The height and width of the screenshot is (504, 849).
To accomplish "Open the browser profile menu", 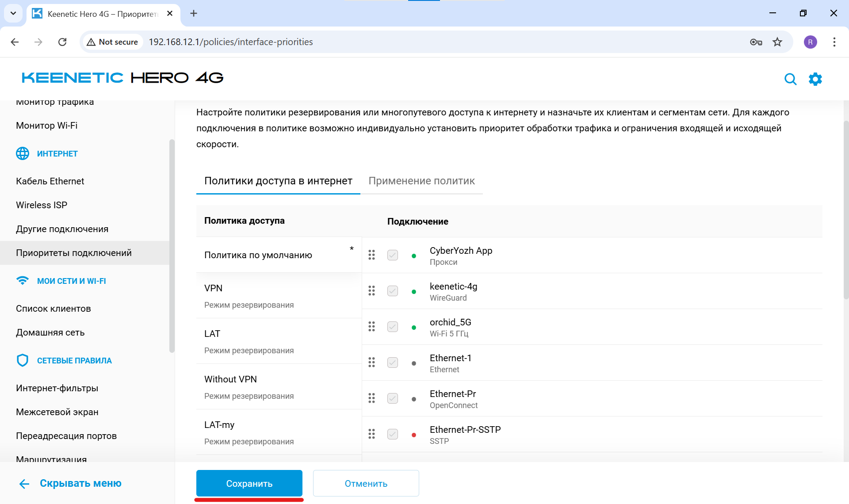I will click(811, 42).
